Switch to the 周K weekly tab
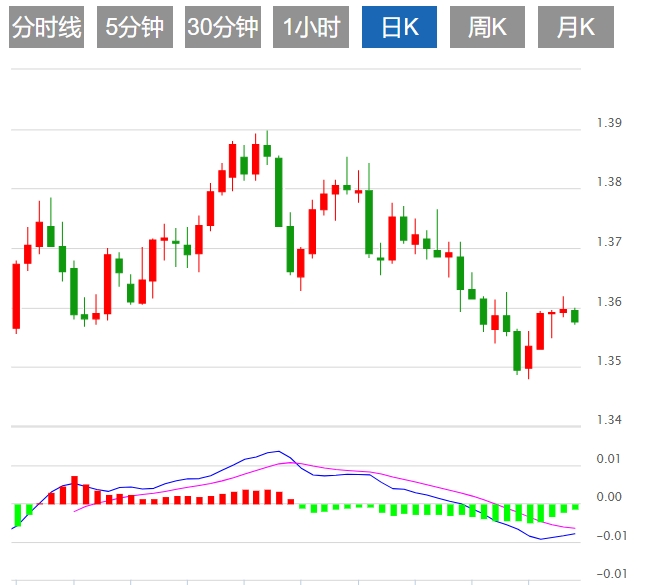649x585 pixels. [487, 27]
